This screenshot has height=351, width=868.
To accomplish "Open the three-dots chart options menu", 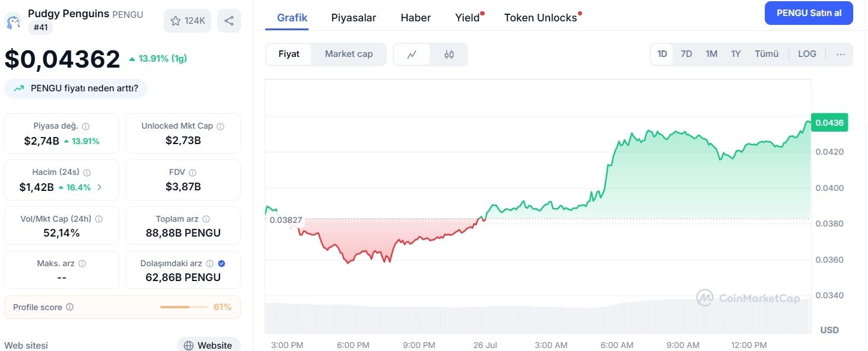I will tap(841, 54).
